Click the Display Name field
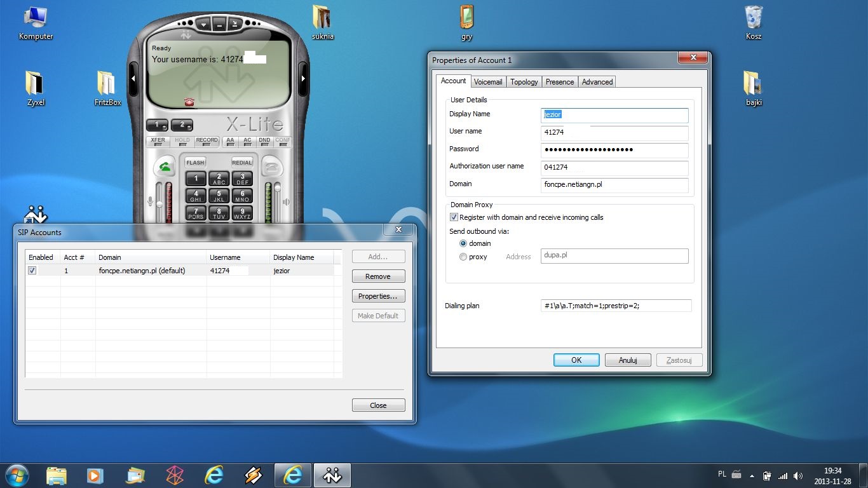This screenshot has height=488, width=868. [x=614, y=115]
